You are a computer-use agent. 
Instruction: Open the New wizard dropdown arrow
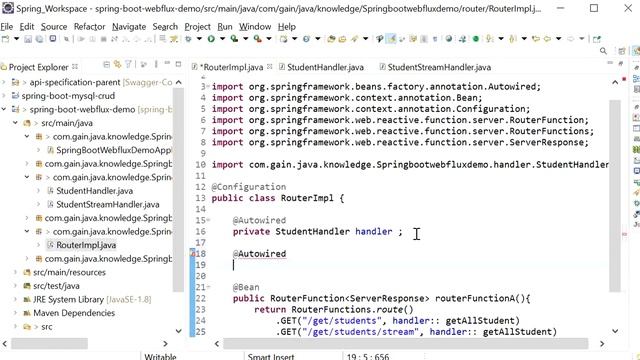coord(17,39)
